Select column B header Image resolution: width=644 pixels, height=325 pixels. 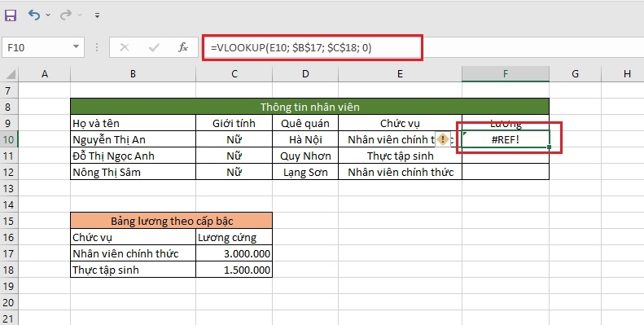coord(133,74)
